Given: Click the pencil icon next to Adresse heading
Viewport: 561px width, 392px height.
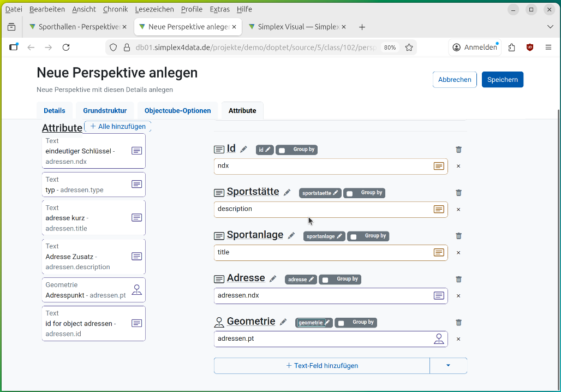Looking at the screenshot, I should (273, 279).
